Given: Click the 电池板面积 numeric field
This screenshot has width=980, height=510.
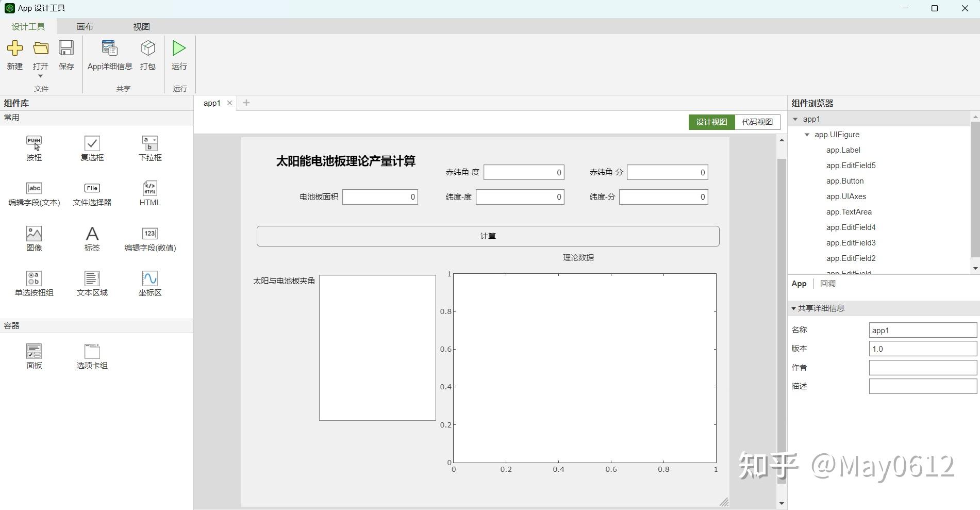Looking at the screenshot, I should point(380,197).
